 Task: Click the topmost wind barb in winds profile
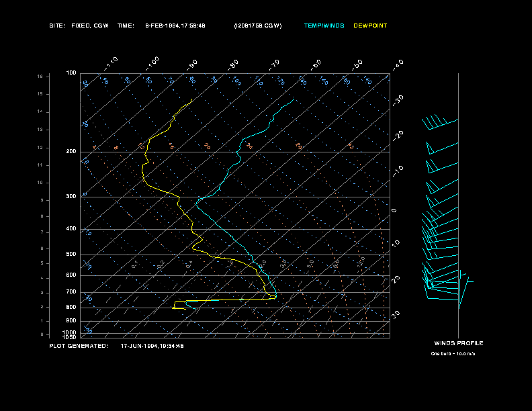439,123
